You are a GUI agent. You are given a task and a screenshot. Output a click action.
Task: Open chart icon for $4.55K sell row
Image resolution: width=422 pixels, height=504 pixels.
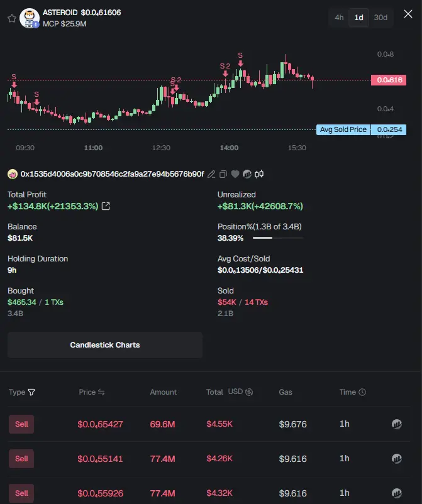(x=397, y=424)
